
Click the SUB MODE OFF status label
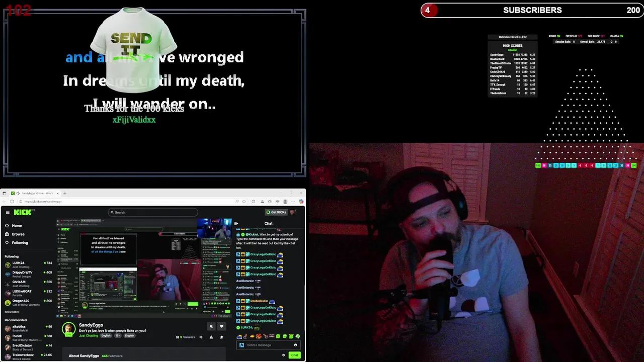(x=596, y=36)
